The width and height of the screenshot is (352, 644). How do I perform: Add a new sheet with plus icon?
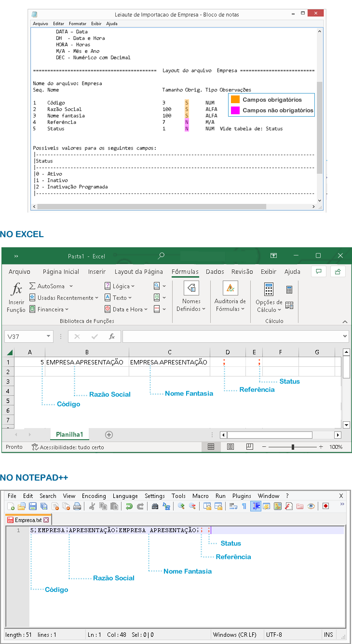click(109, 435)
